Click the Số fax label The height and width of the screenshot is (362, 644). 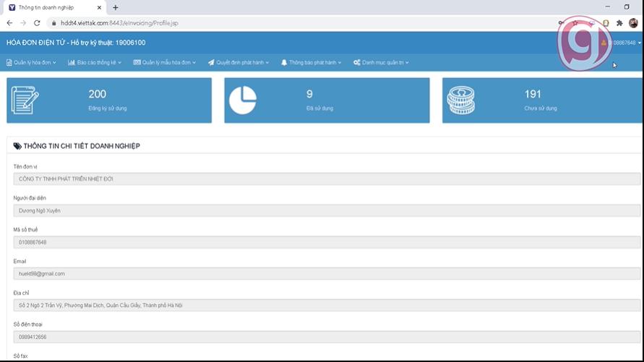click(20, 355)
